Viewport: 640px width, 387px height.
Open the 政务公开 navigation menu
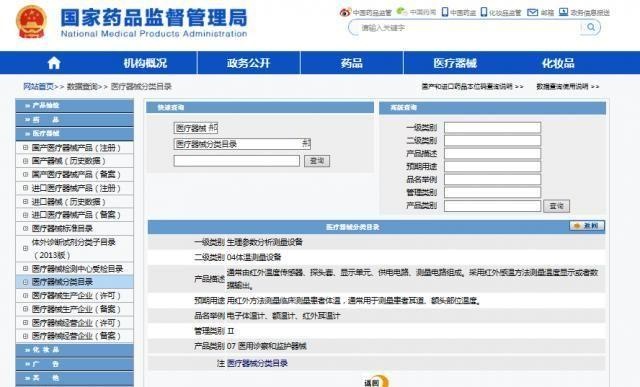pyautogui.click(x=248, y=63)
